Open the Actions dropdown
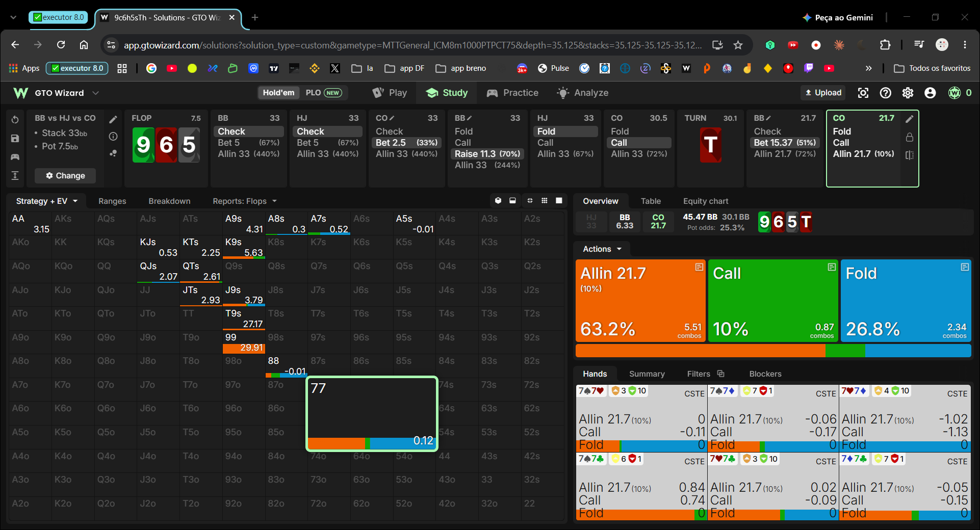The height and width of the screenshot is (530, 980). [x=602, y=249]
